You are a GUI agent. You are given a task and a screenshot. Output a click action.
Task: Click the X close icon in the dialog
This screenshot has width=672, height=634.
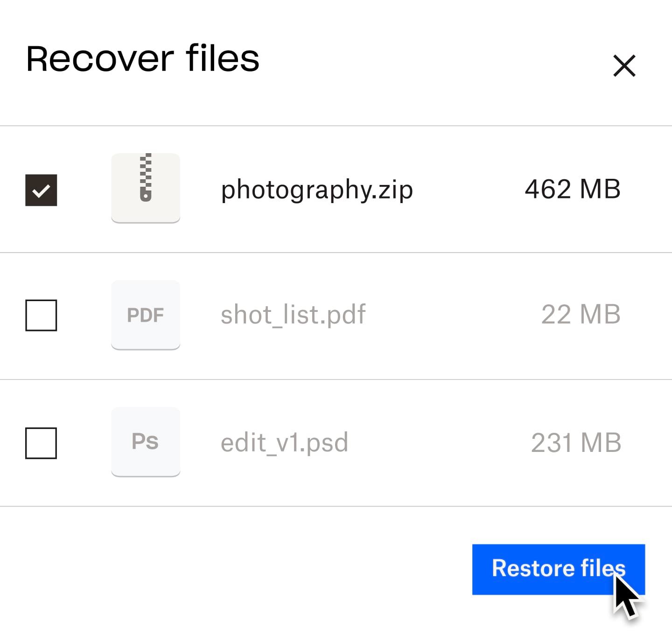[624, 66]
